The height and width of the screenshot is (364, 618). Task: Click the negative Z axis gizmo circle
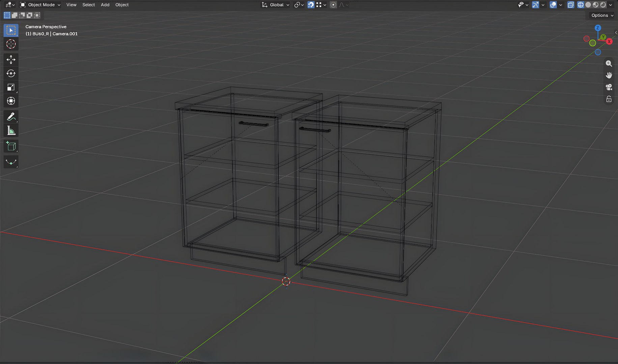(x=598, y=52)
